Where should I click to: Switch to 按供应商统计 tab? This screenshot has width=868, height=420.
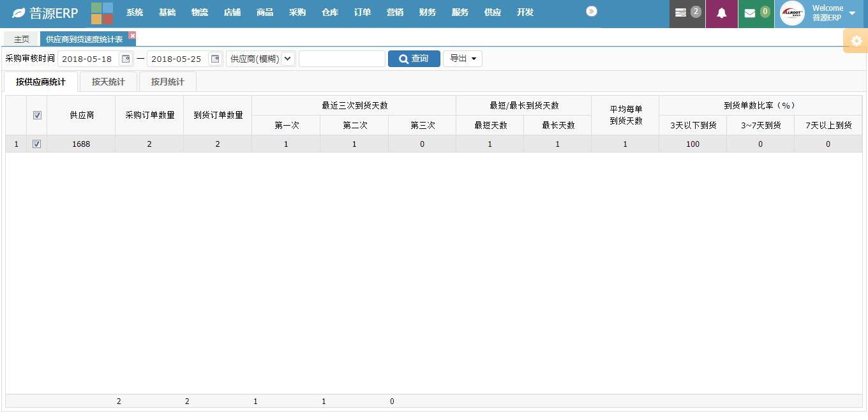41,82
